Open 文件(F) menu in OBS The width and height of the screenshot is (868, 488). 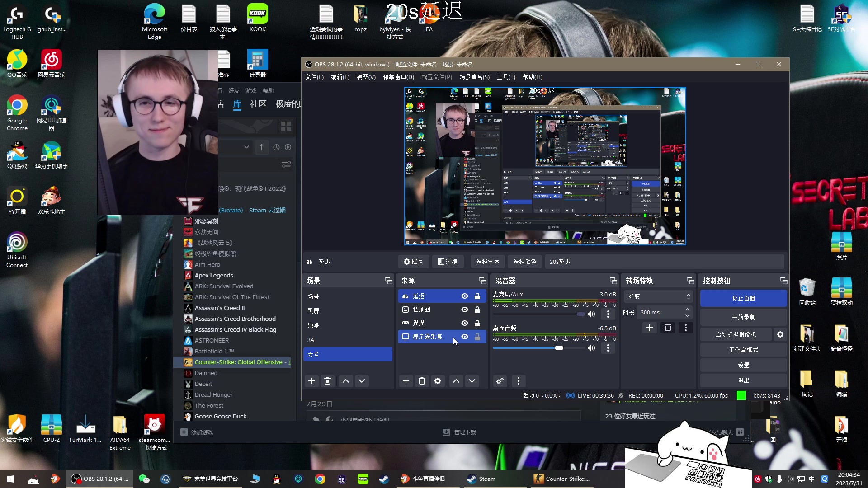coord(314,77)
